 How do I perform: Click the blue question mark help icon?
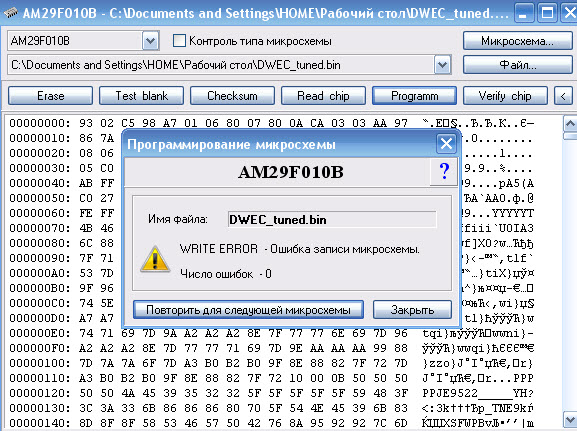point(444,171)
